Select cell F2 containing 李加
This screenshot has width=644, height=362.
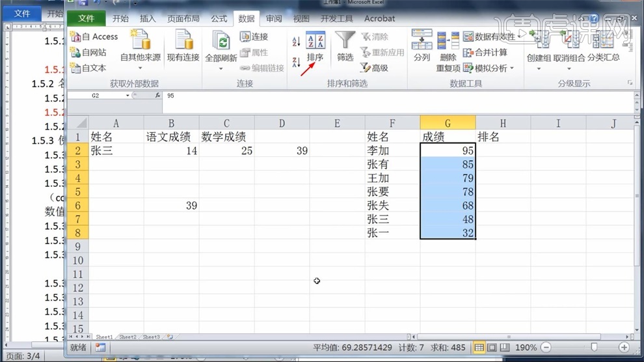(x=392, y=150)
